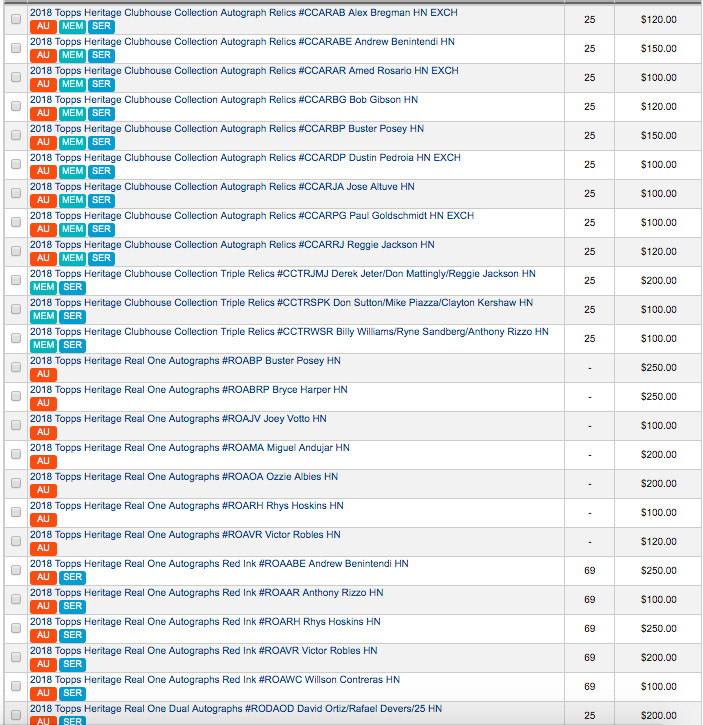Viewport: 703px width, 725px height.
Task: Click AU badge under Rhys Hoskins ROARH non-Red Ink
Action: 43,519
